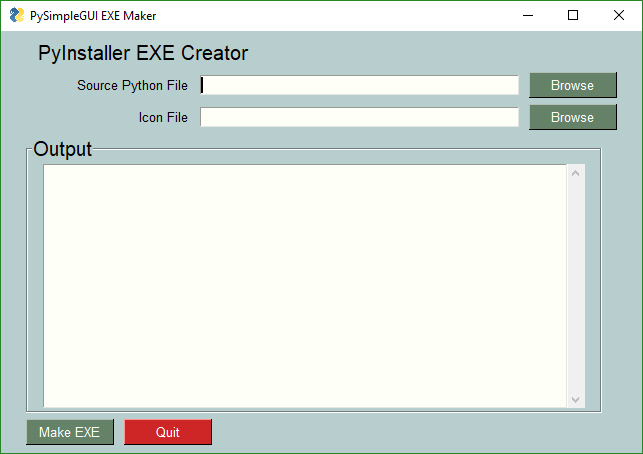Maximize the PySimpleGUI EXE Maker window

point(573,16)
